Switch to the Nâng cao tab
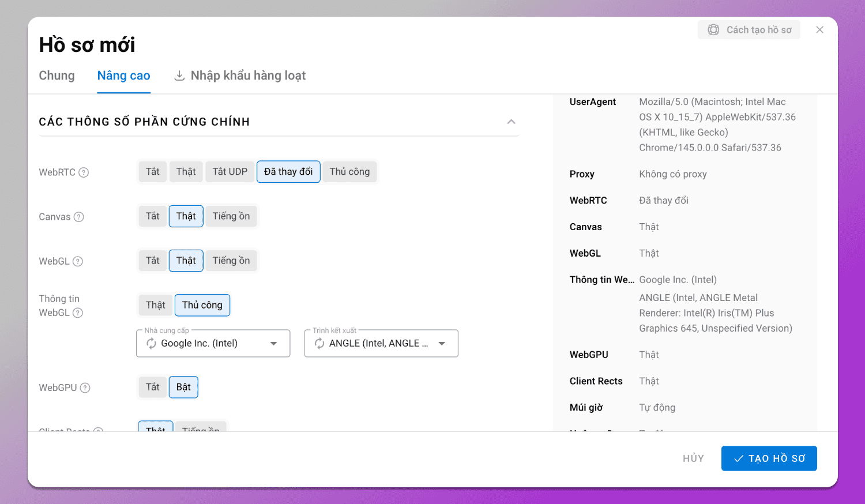Screen dimensions: 865x504 tap(123, 76)
